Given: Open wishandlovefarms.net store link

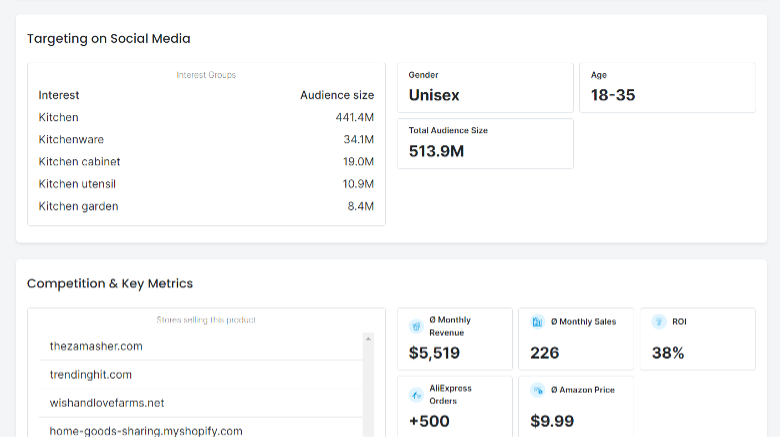Looking at the screenshot, I should point(107,403).
